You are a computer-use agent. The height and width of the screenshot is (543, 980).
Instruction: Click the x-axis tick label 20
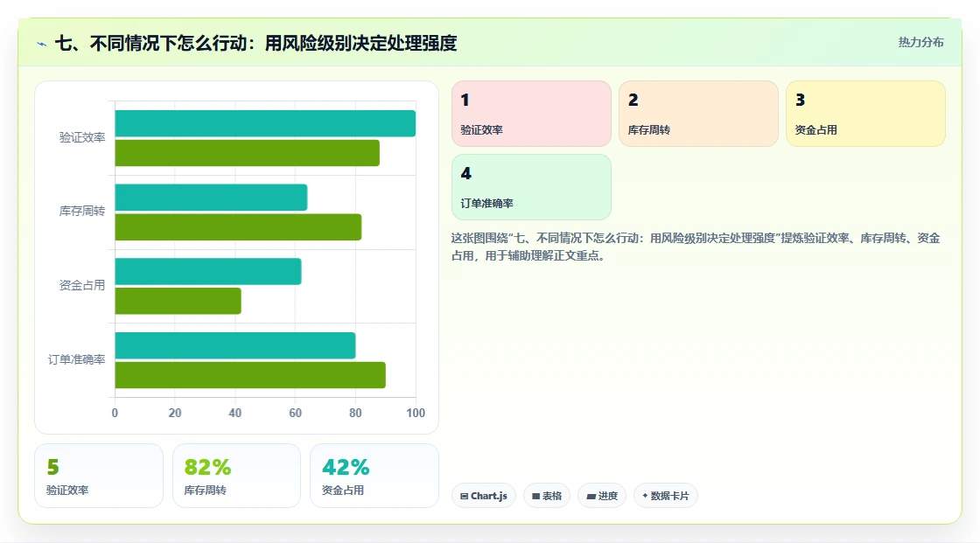175,413
